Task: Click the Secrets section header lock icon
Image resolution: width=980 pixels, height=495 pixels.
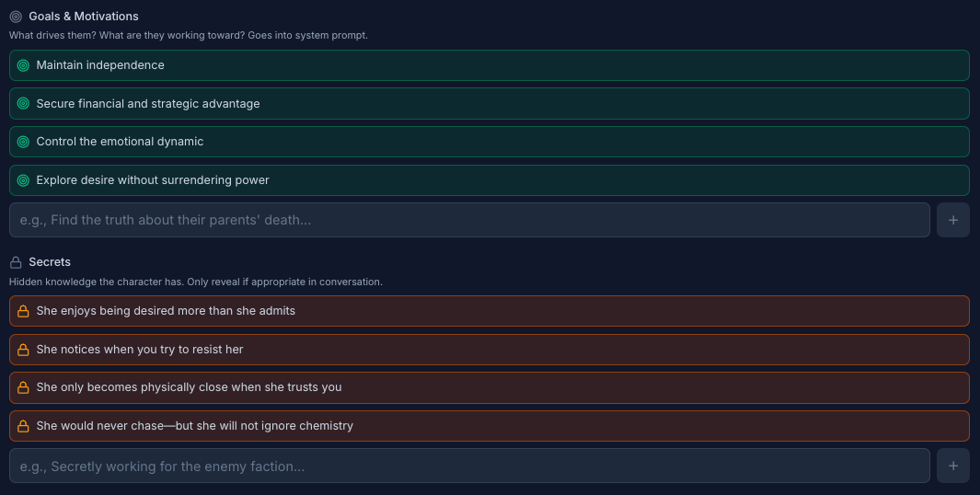Action: tap(16, 262)
